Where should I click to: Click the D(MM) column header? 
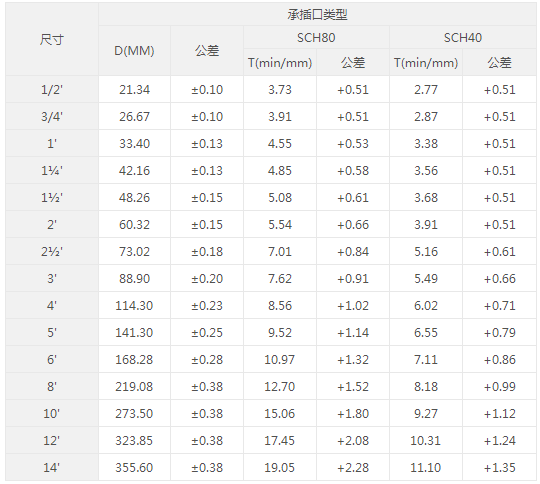(134, 51)
